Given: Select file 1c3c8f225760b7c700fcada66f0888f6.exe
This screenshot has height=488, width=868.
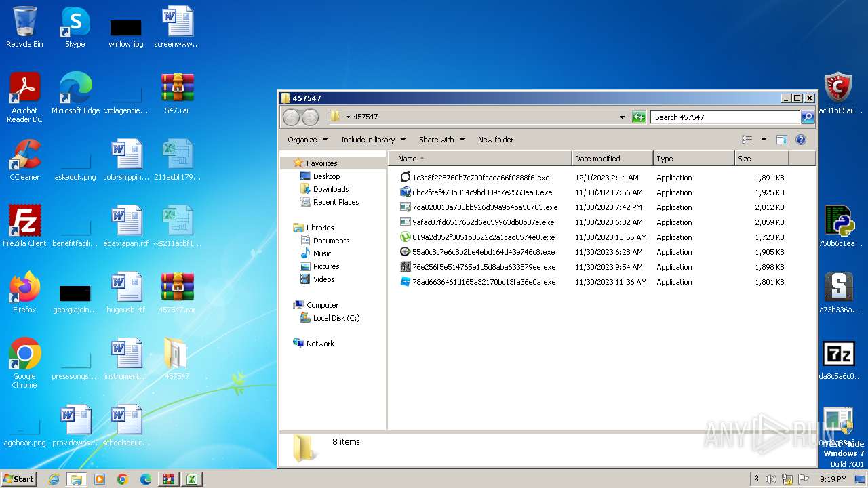Looking at the screenshot, I should pos(481,178).
